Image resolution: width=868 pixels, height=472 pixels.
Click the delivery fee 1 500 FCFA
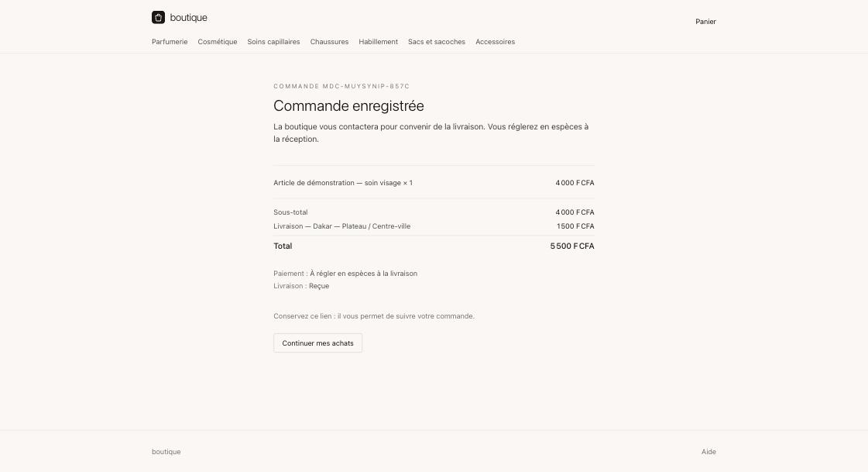tap(575, 226)
